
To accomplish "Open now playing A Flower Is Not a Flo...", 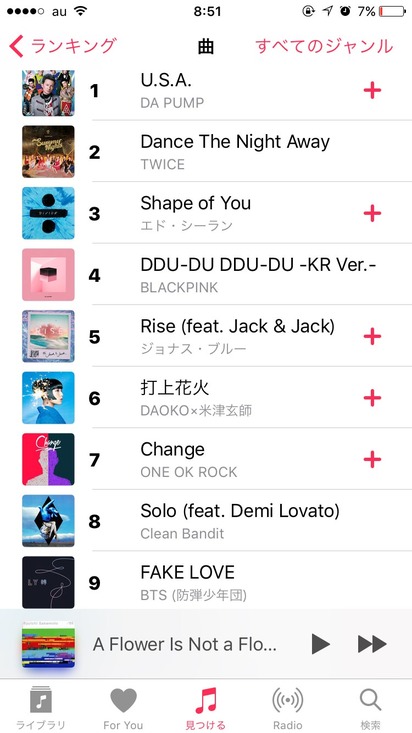I will coord(185,644).
